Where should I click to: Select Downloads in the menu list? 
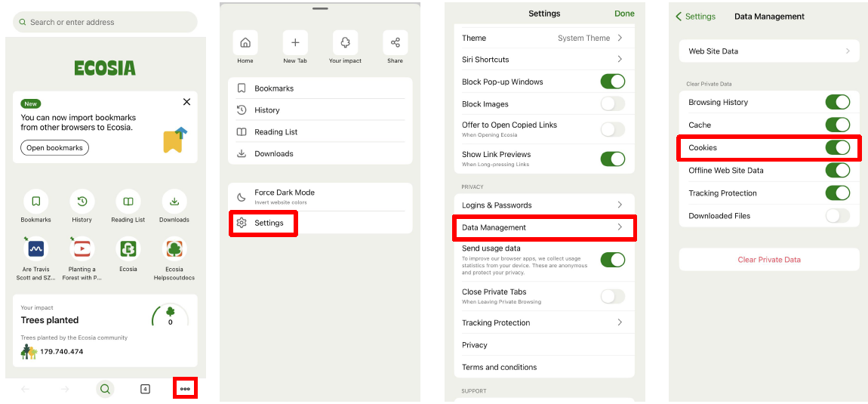320,153
